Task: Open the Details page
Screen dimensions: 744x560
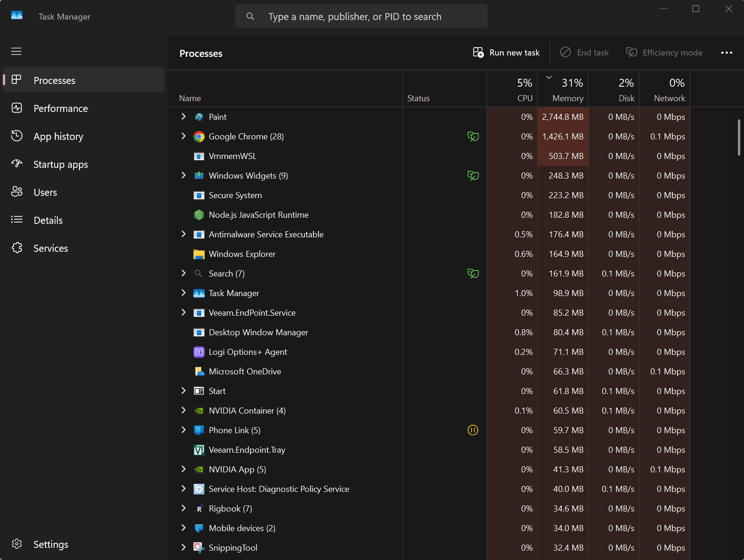Action: pos(84,220)
